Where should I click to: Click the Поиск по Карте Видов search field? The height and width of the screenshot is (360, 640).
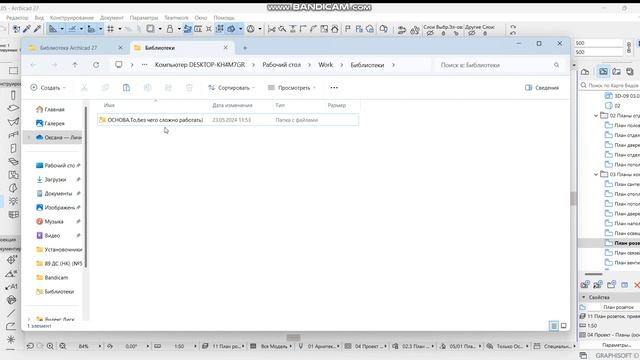pyautogui.click(x=610, y=85)
